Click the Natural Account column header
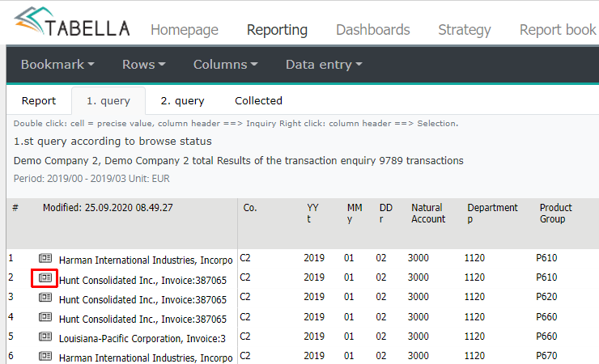The width and height of the screenshot is (599, 364). (428, 214)
